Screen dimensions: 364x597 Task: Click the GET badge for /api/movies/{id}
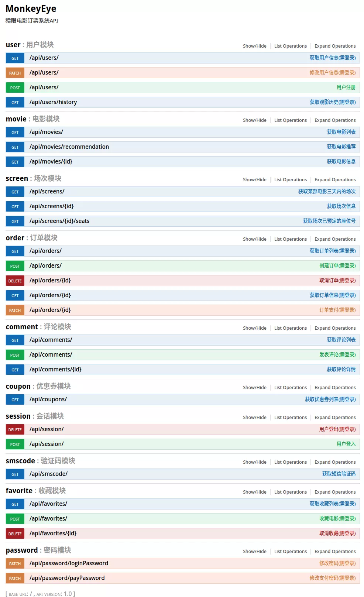[15, 162]
